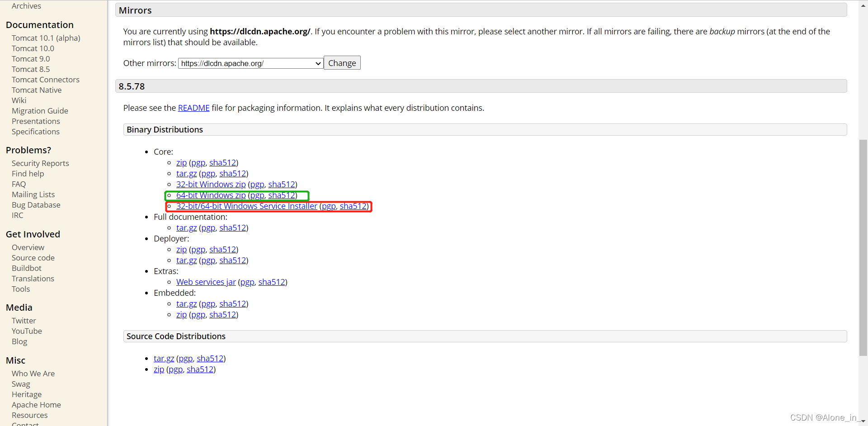
Task: Download Full documentation tar.gz
Action: [186, 228]
